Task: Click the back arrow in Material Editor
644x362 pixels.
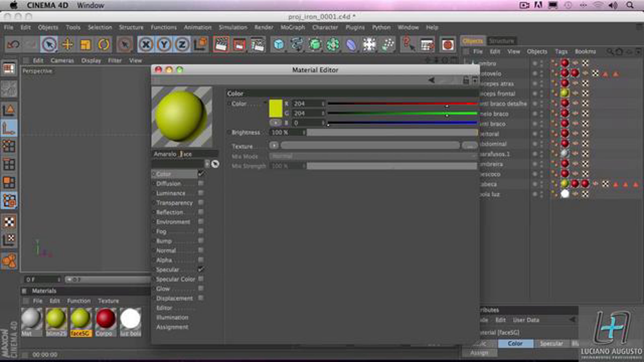Action: tap(432, 80)
